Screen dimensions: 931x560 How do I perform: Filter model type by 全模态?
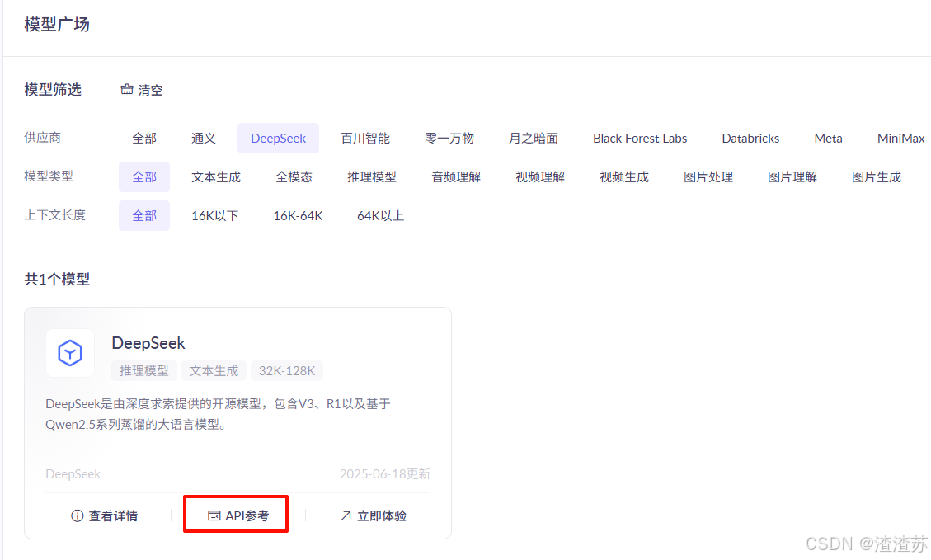click(x=294, y=177)
